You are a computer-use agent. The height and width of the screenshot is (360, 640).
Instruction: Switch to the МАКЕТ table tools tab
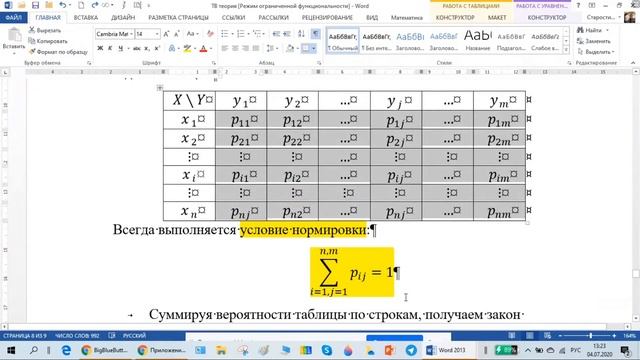[497, 18]
